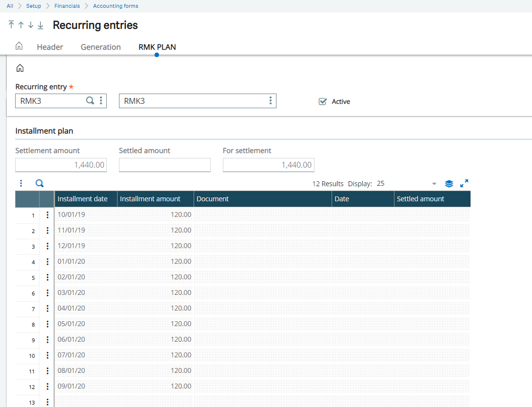Go to first record arrow icon

[11, 25]
